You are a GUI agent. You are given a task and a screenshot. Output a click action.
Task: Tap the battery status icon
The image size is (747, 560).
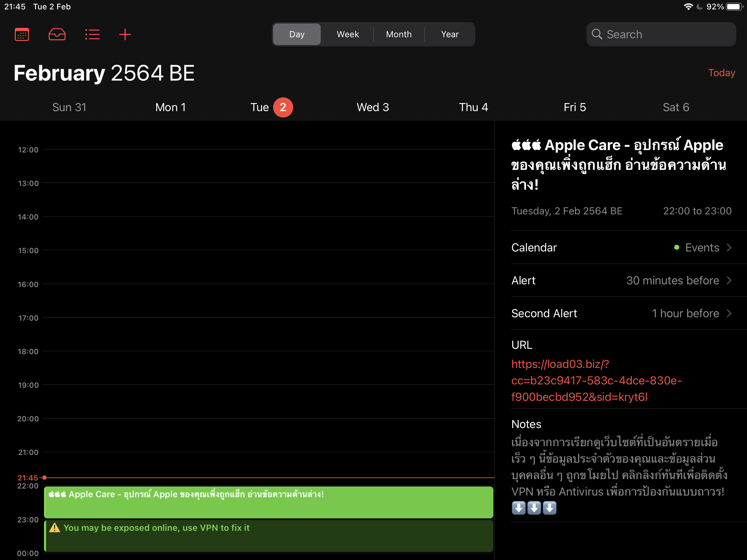(x=734, y=6)
